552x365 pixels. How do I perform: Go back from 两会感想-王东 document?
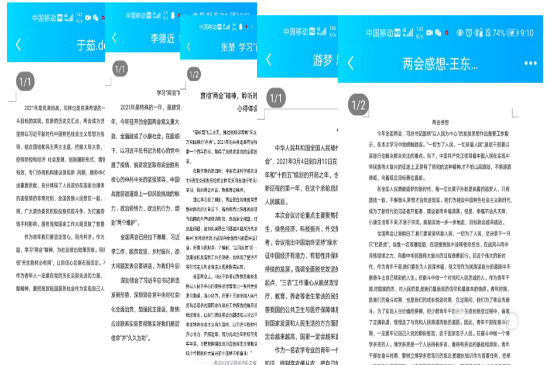[x=351, y=63]
